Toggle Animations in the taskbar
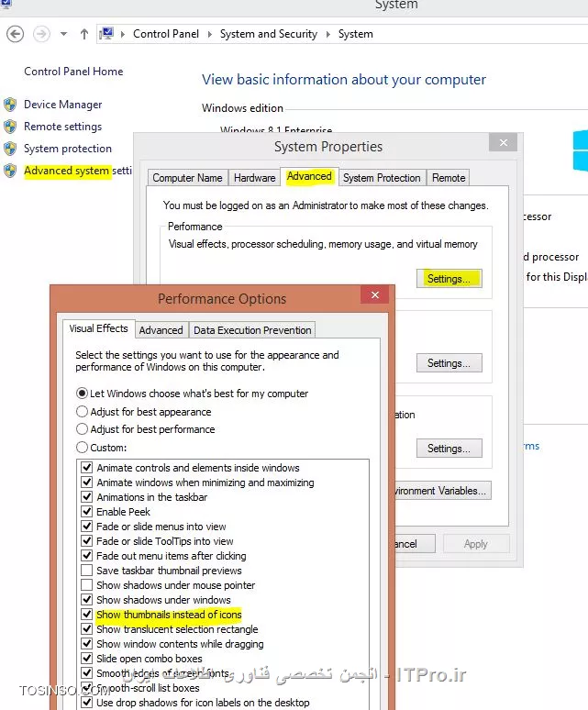 (87, 497)
